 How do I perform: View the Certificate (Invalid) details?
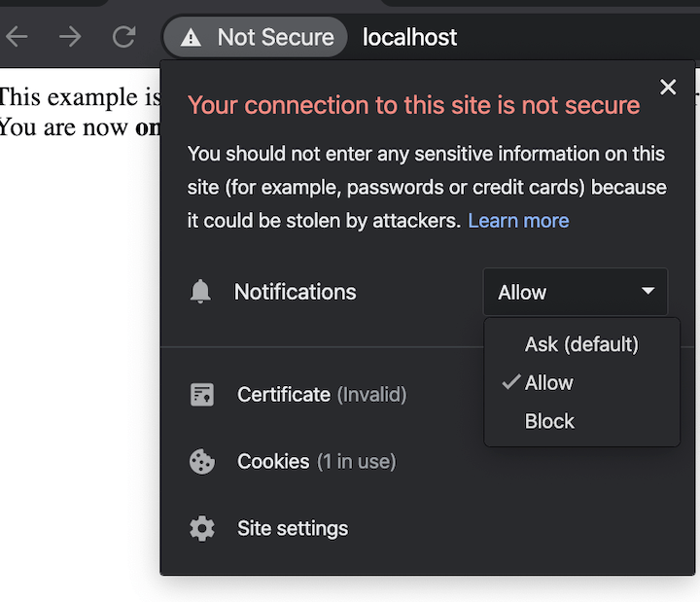click(x=322, y=395)
